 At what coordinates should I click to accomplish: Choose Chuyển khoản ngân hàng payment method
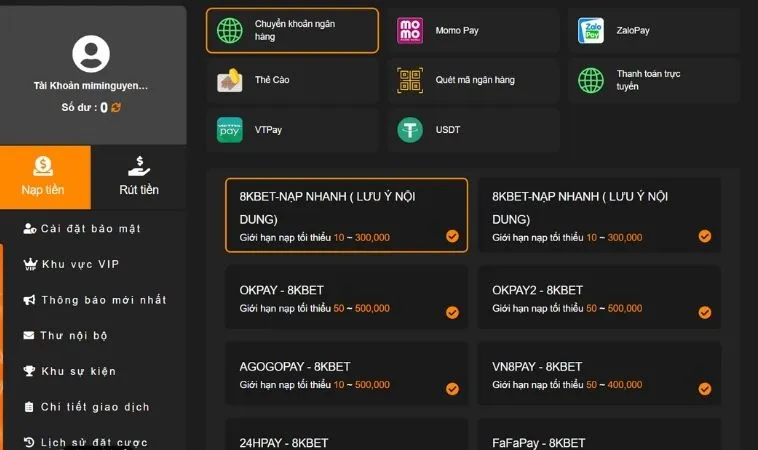(292, 30)
